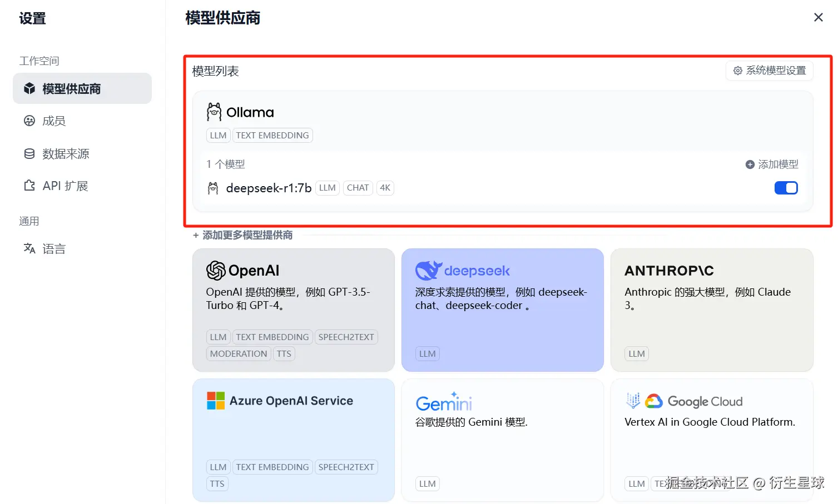Click the deepseek-r1:7b model name
The image size is (838, 504).
click(269, 188)
